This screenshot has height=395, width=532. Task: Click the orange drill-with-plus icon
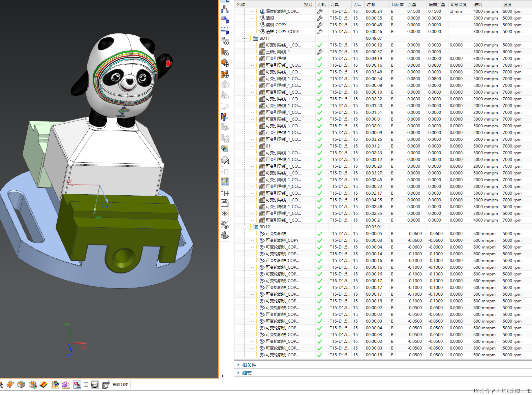coord(225,52)
